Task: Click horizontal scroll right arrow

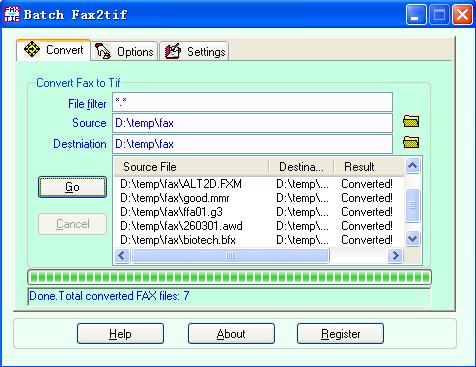Action: click(x=395, y=256)
